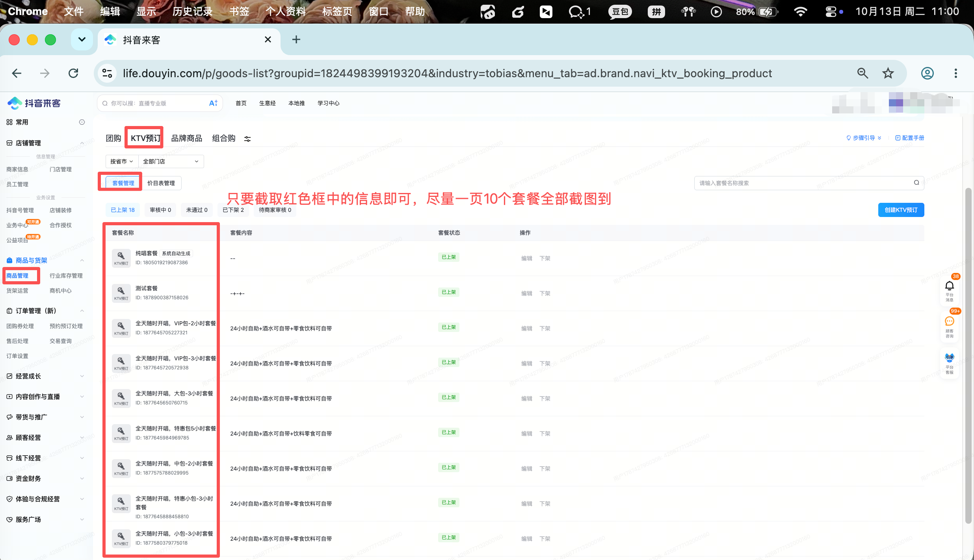Viewport: 974px width, 560px height.
Task: Click the 抖音来客 logo in sidebar
Action: tap(34, 103)
